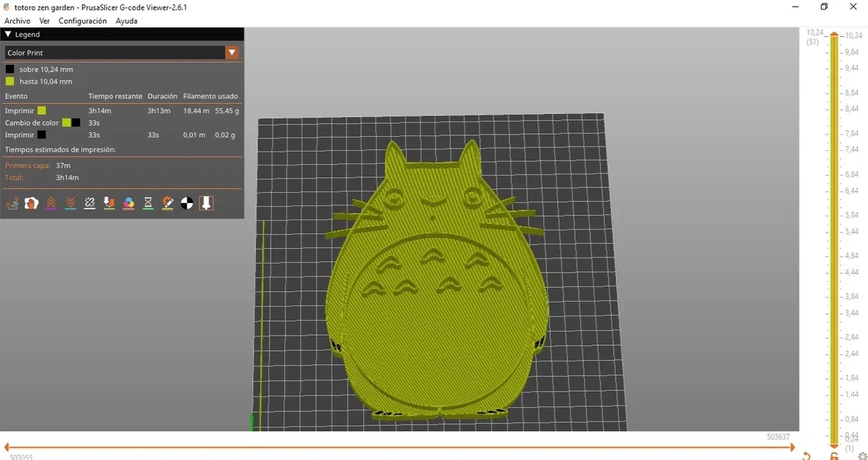Toggle Deretractions visibility icon

tap(71, 203)
